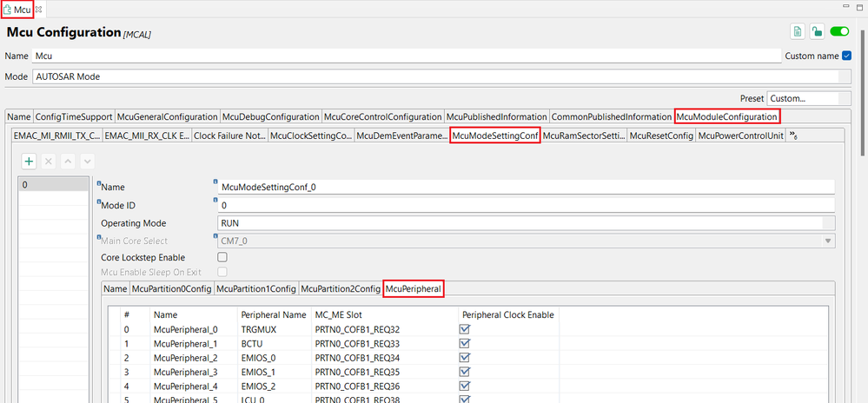Toggle the Custom name checkbox
The height and width of the screenshot is (403, 868).
[846, 56]
